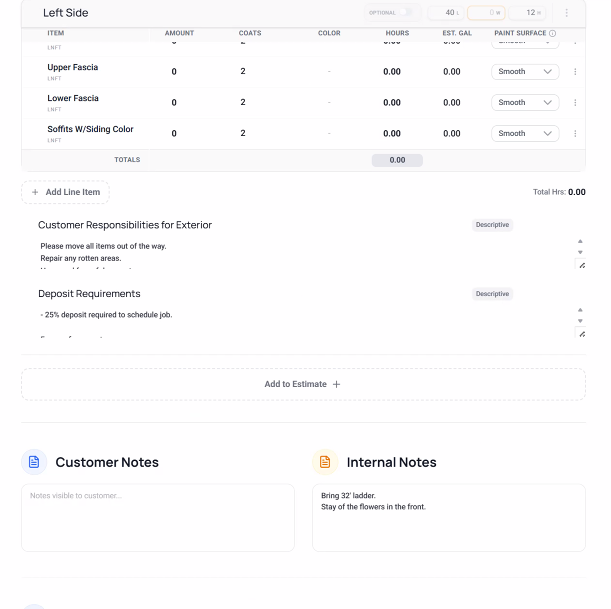
Task: Move Customer Responsibilities section up
Action: pyautogui.click(x=580, y=241)
